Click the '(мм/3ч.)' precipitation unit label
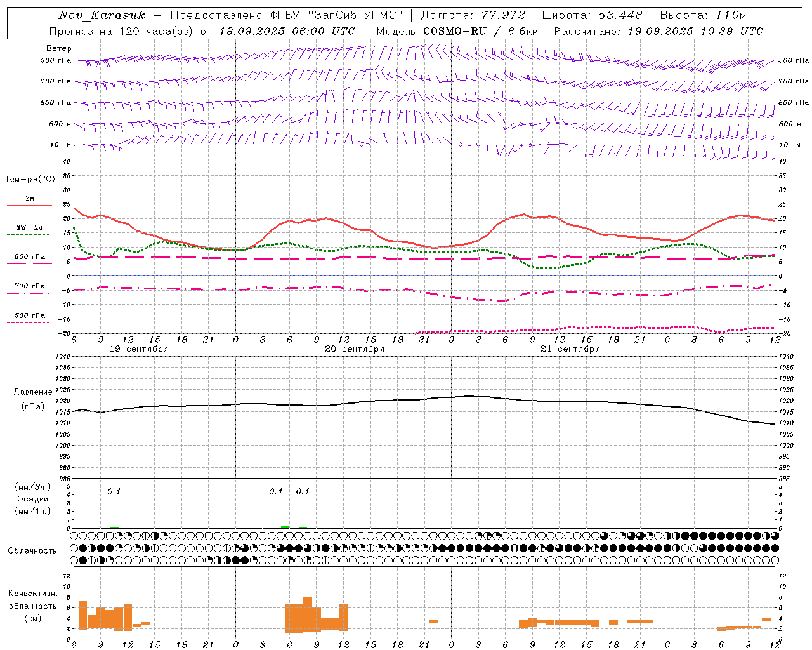The image size is (812, 650). pos(33,487)
